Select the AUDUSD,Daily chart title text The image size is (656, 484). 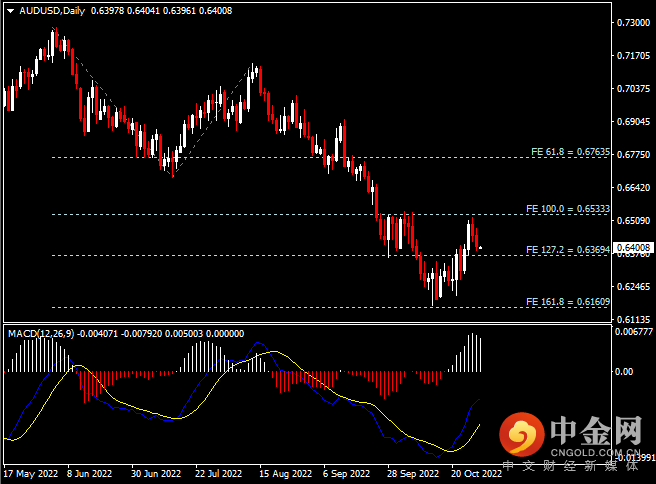click(52, 11)
